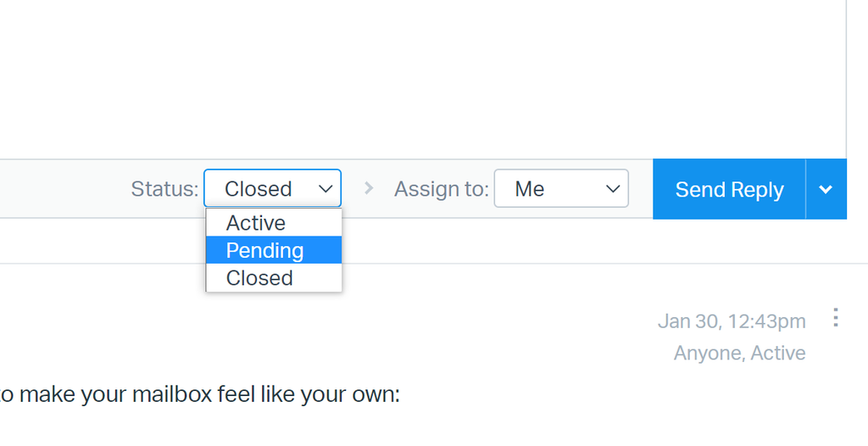868x446 pixels.
Task: Expand the Send Reply options arrow
Action: [826, 189]
